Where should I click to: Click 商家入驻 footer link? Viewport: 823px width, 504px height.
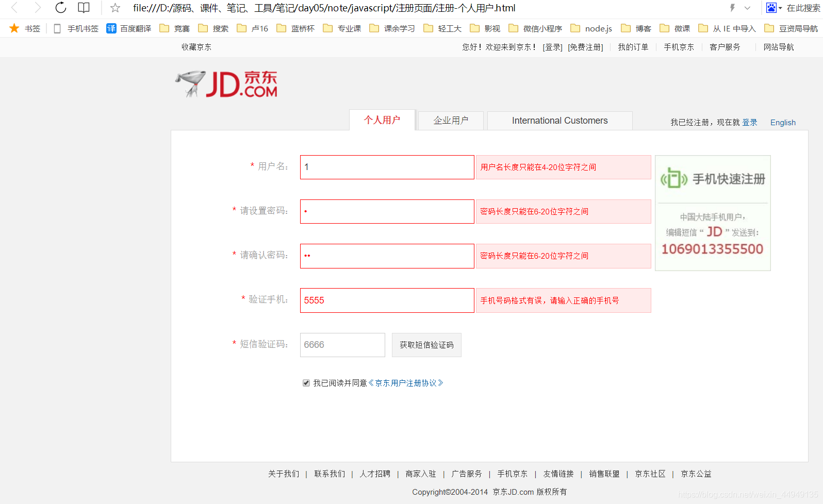pos(421,474)
